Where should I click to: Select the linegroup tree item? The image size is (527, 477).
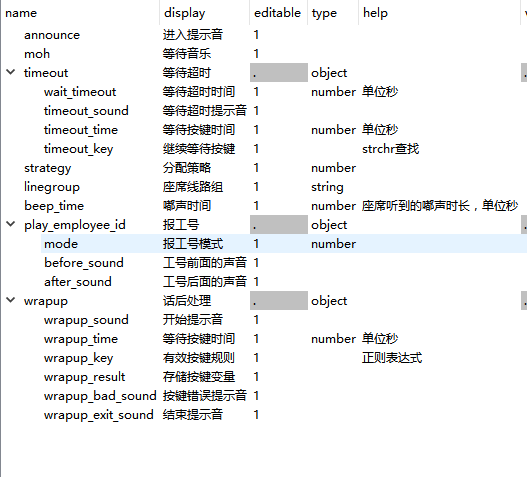tap(52, 187)
